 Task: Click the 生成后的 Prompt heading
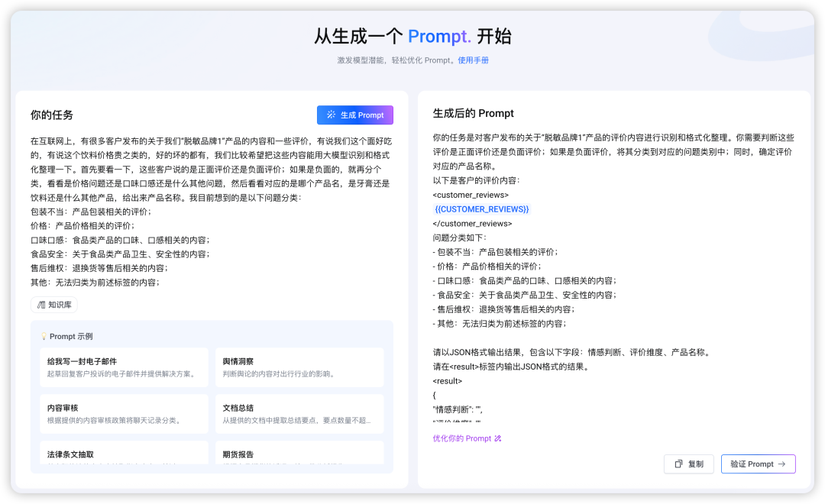pyautogui.click(x=473, y=113)
